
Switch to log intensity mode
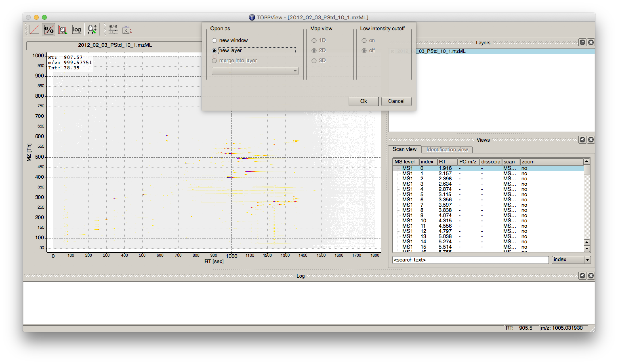(77, 30)
